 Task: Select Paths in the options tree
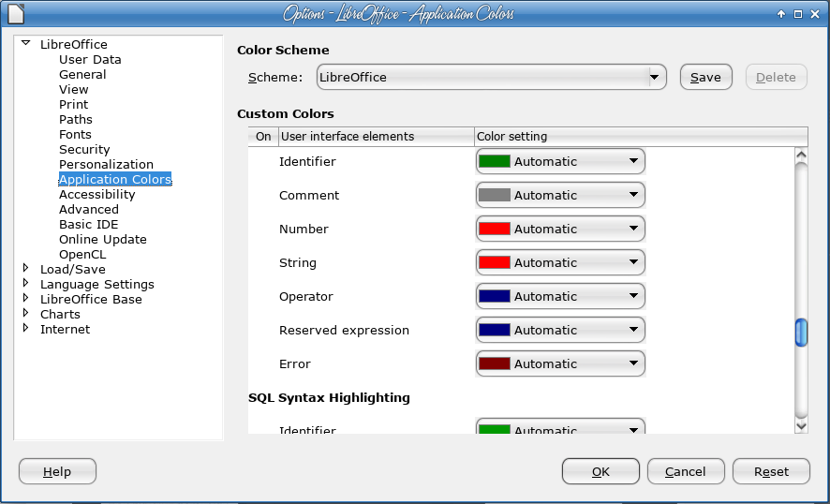[76, 120]
